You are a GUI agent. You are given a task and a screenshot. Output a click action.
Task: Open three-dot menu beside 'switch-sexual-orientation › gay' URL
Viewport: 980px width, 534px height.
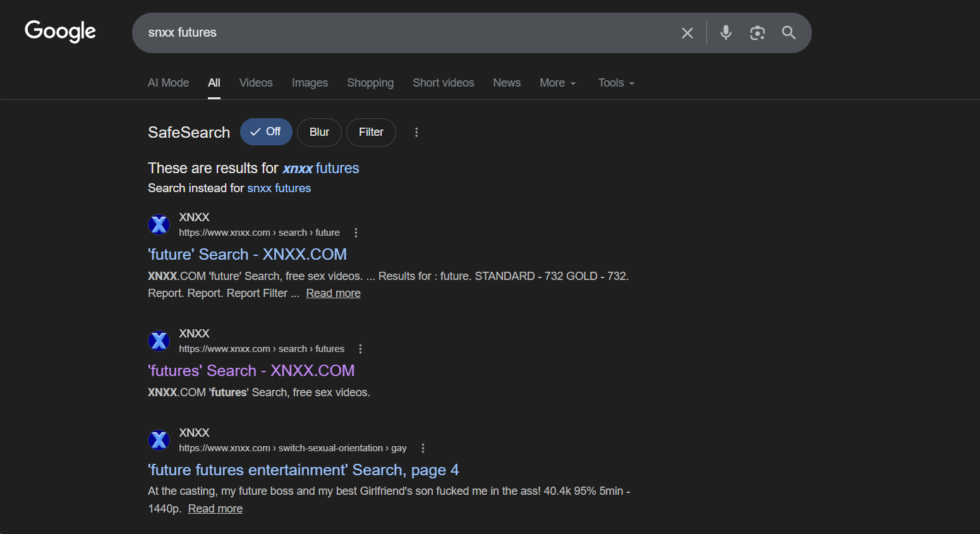423,448
